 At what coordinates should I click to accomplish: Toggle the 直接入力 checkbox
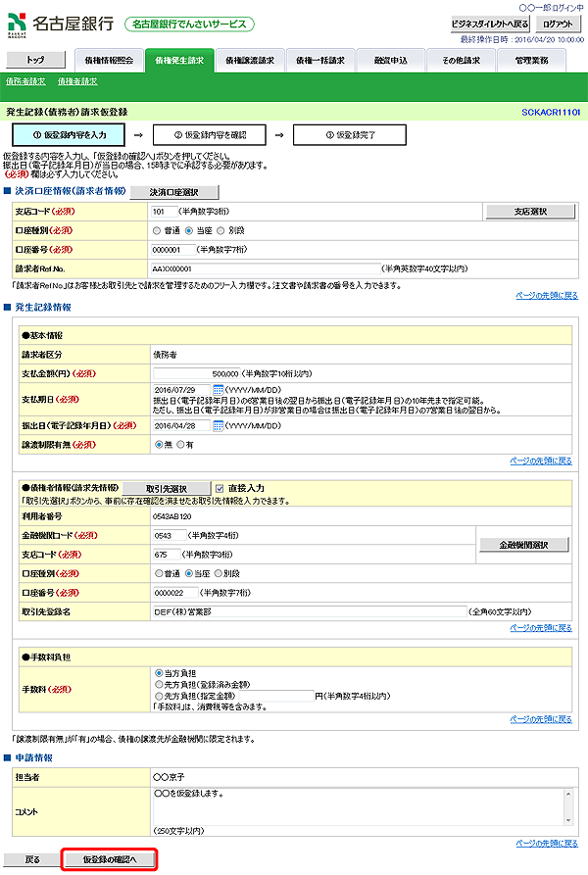click(220, 488)
